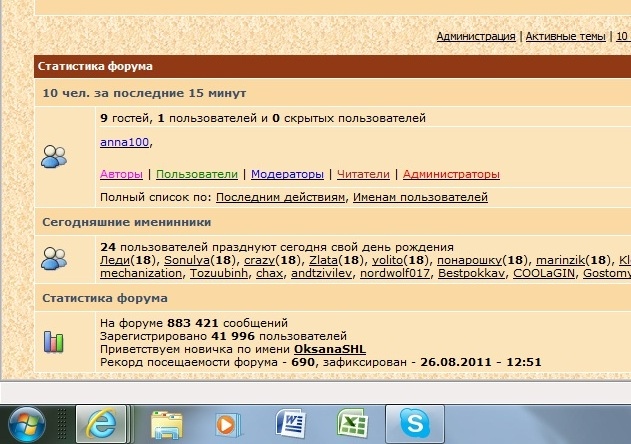Open Internet Explorer from the taskbar
Screen dimensions: 631x444
click(103, 424)
